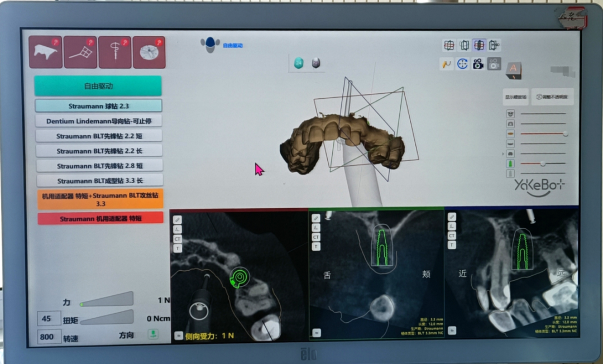The height and width of the screenshot is (364, 603).
Task: Click the circular reset view icon
Action: (462, 64)
